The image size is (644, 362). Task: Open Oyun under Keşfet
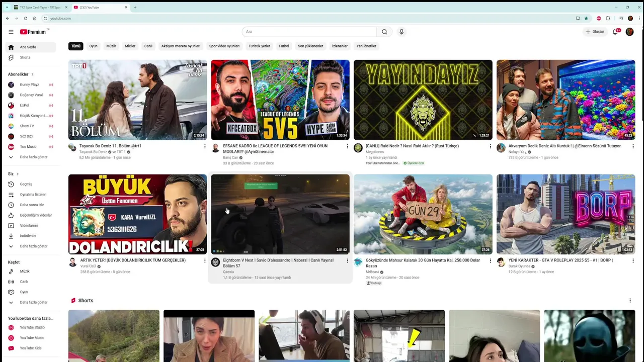point(31,292)
